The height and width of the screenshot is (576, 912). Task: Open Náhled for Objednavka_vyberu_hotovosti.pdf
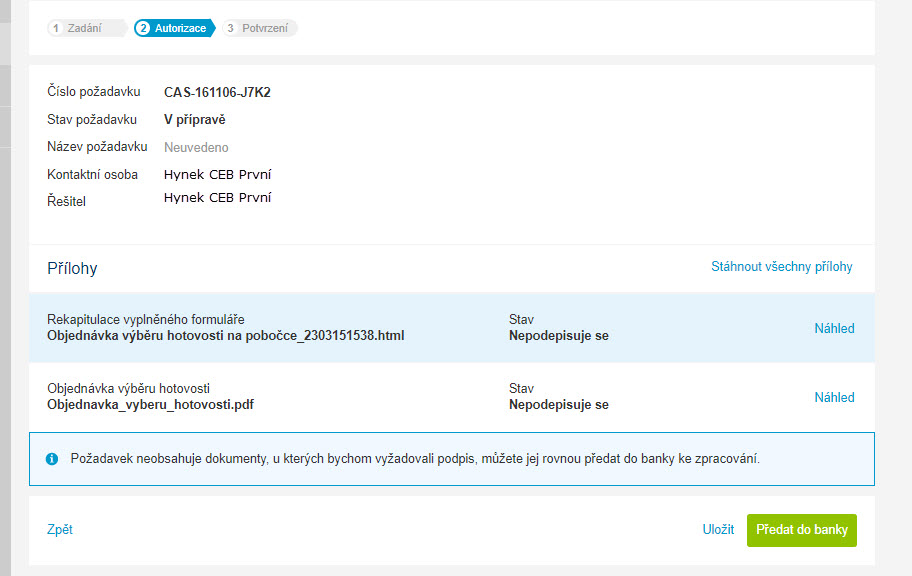834,397
